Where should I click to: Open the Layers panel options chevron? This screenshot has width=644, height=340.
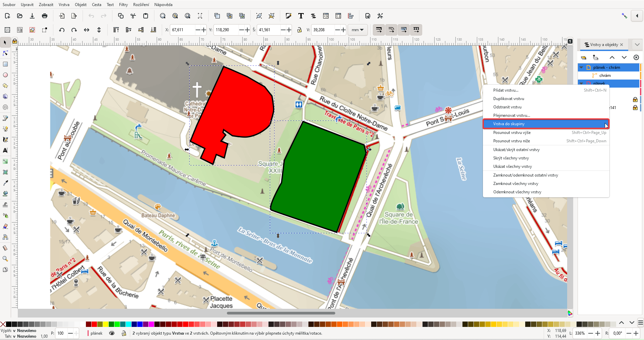(x=637, y=44)
